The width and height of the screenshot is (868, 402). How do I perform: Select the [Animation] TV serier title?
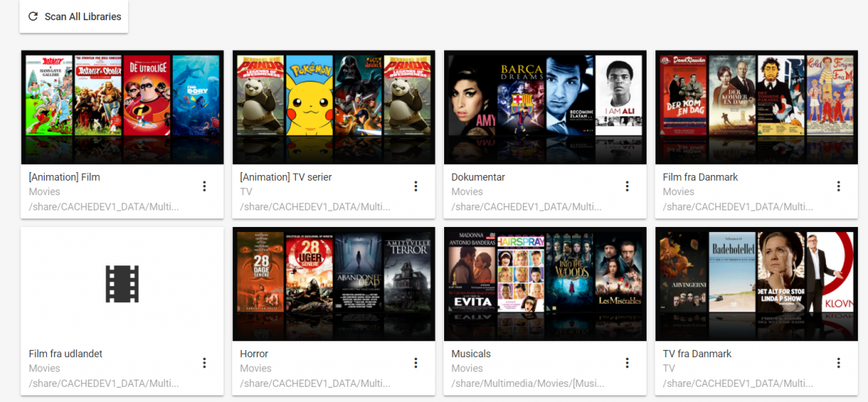click(286, 177)
